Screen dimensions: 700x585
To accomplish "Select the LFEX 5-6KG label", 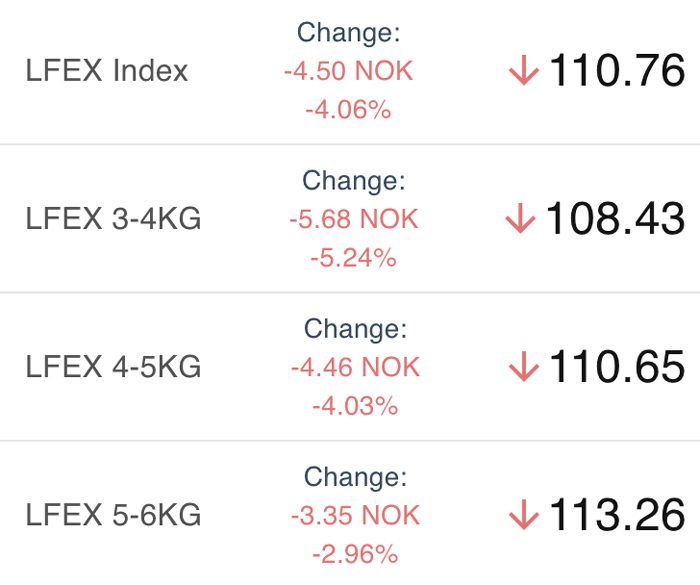I will point(113,515).
